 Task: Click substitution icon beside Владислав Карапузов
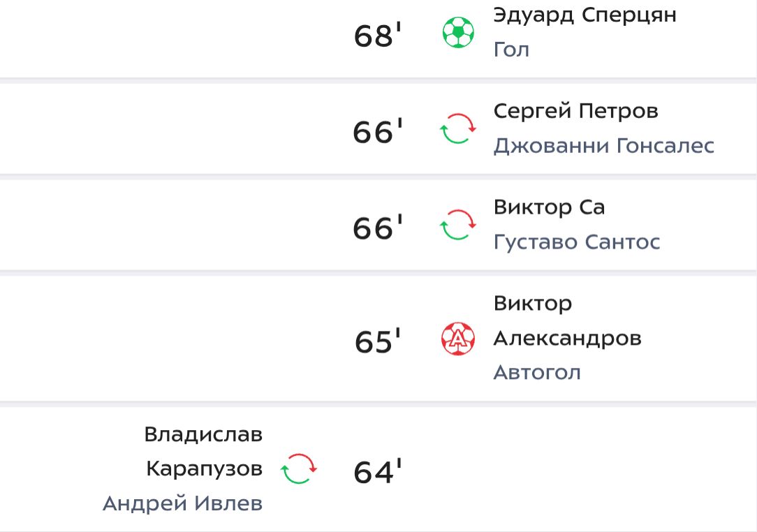[x=299, y=468]
